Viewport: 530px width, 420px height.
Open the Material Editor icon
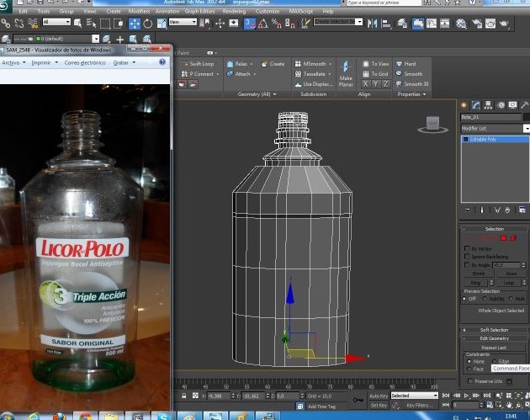tap(461, 24)
